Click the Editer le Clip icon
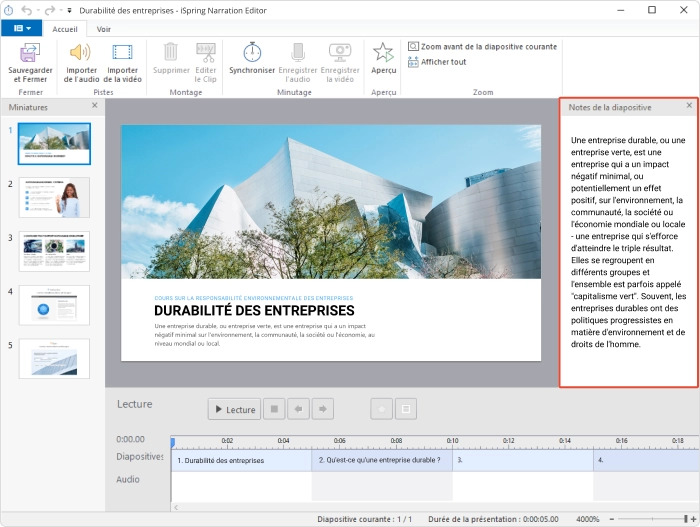The image size is (700, 527). pos(205,53)
